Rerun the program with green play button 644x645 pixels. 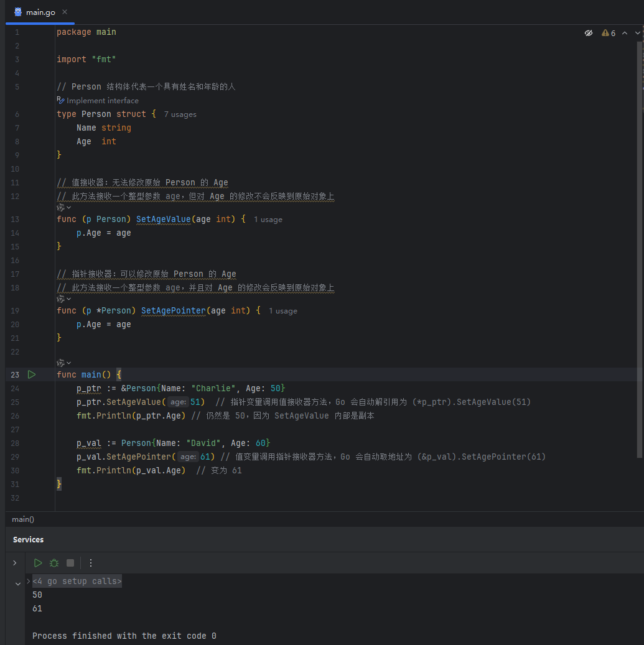(38, 563)
